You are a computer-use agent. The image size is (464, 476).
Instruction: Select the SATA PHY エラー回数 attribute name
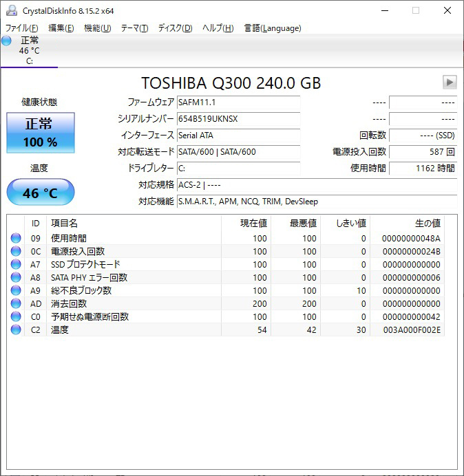coord(89,277)
